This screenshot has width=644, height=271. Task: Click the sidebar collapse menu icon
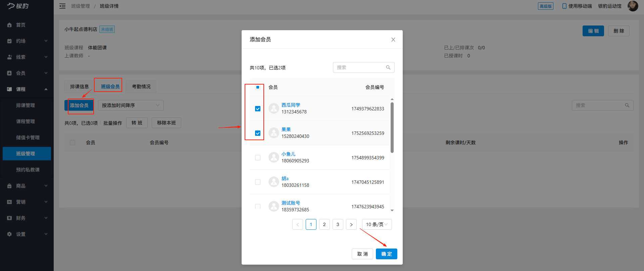click(x=62, y=6)
